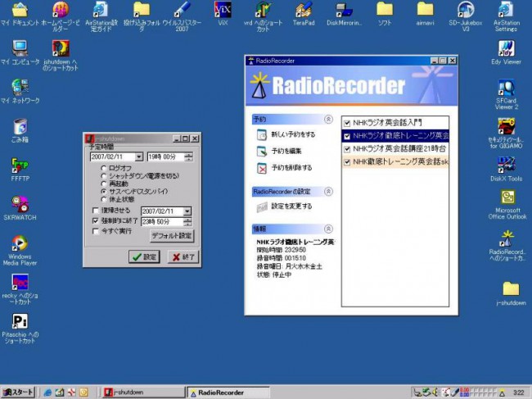The height and width of the screenshot is (399, 532).
Task: Open the ウイルスバスター 2007 icon
Action: coord(182,10)
